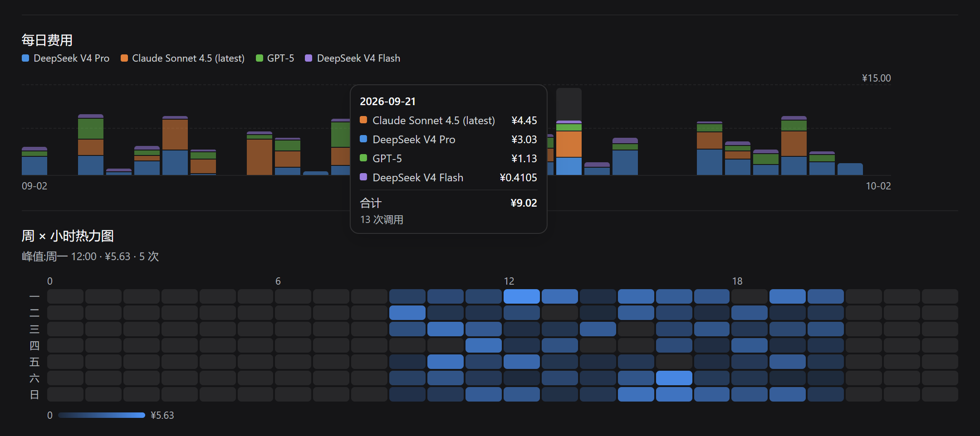Toggle the DeepSeek V4 Flash legend series

point(353,58)
